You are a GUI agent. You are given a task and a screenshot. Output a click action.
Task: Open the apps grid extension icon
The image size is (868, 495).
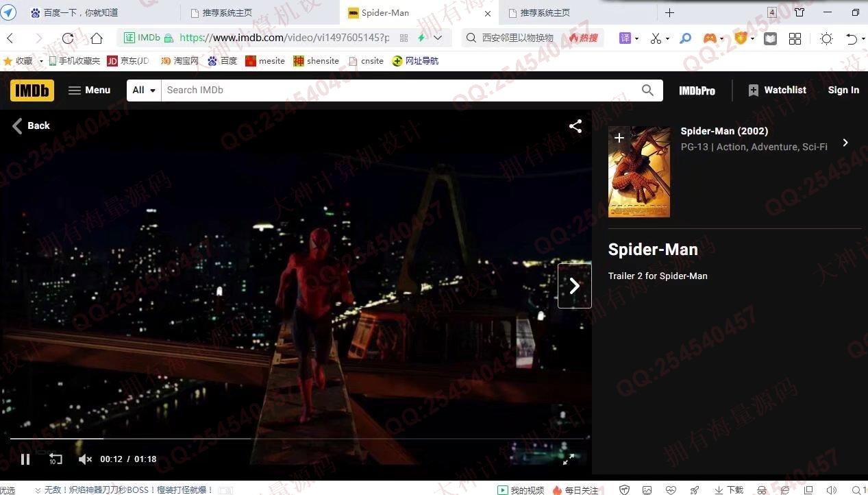(795, 38)
